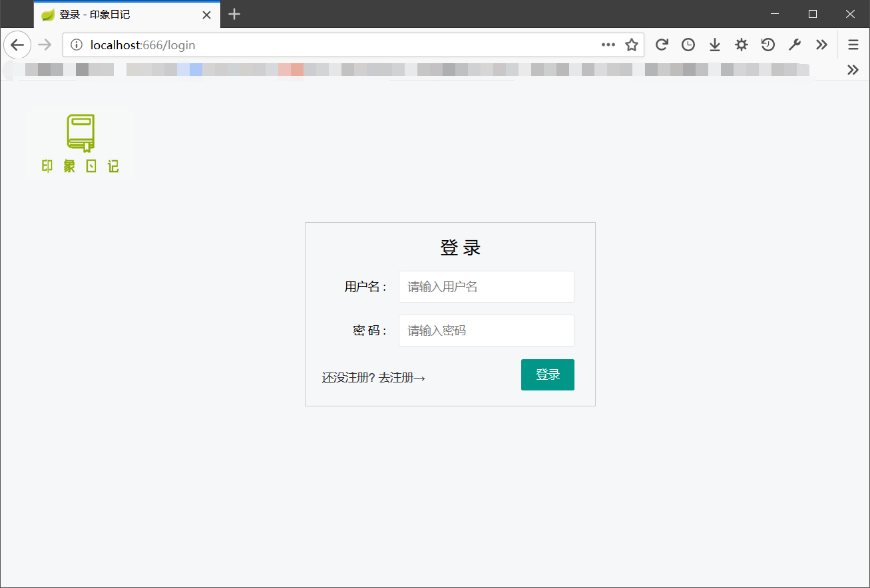This screenshot has width=870, height=588.
Task: Open the Downloads panel icon
Action: coord(714,45)
